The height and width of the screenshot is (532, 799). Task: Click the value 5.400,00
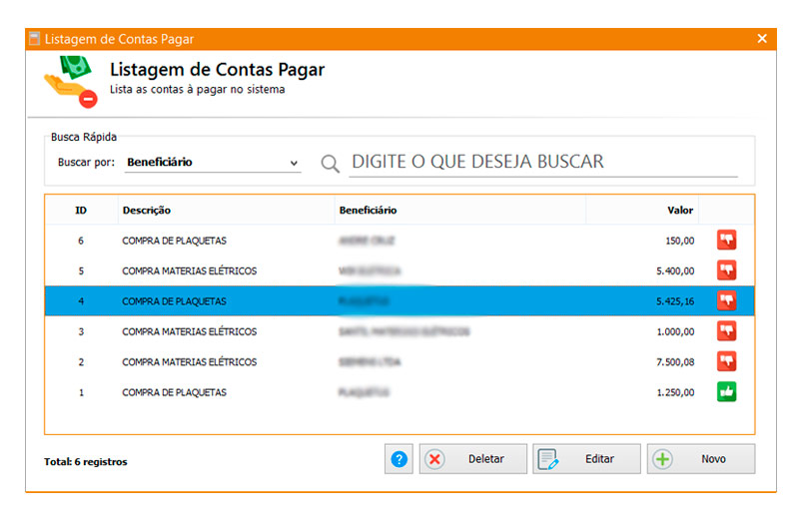[x=675, y=270]
